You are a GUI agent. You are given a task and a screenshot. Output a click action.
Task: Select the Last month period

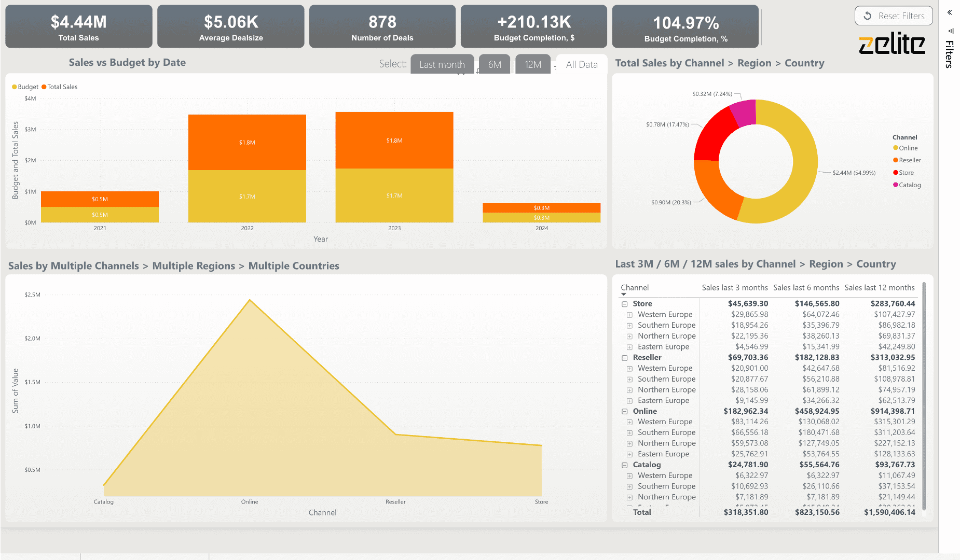tap(442, 64)
